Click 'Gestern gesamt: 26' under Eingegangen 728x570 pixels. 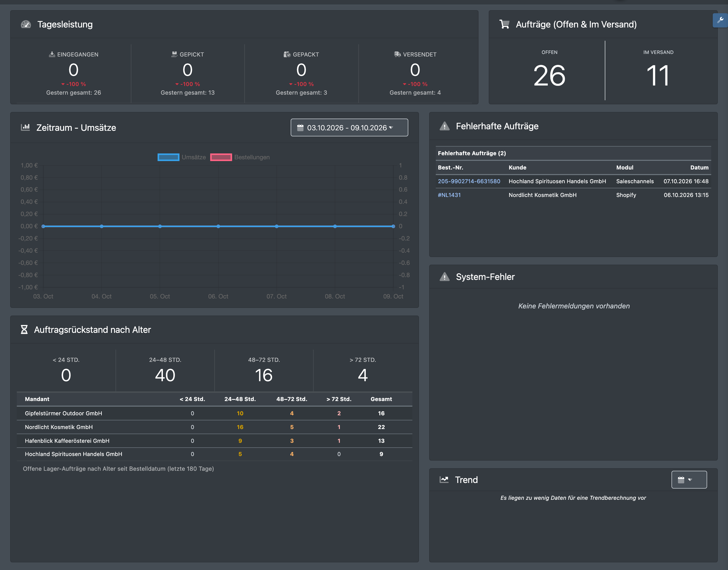[x=73, y=92]
